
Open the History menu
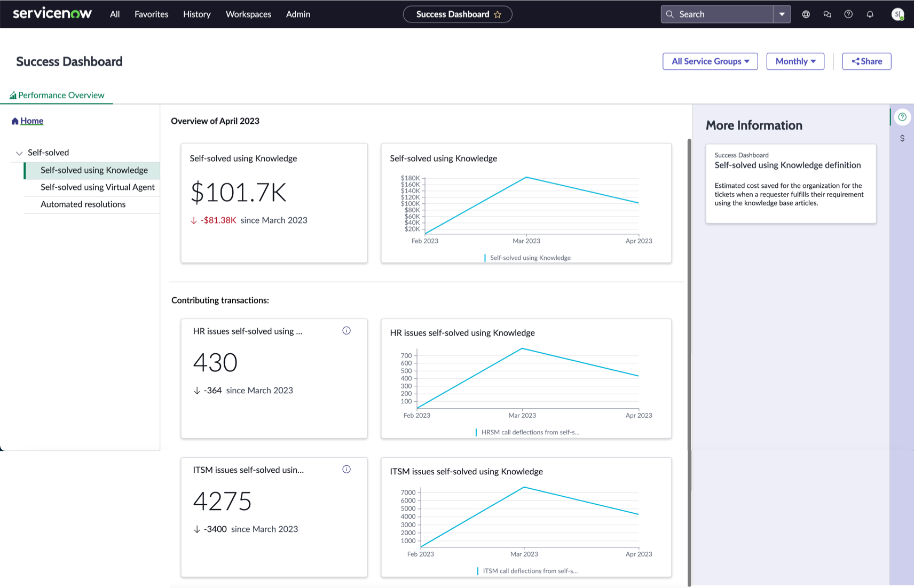pyautogui.click(x=197, y=14)
